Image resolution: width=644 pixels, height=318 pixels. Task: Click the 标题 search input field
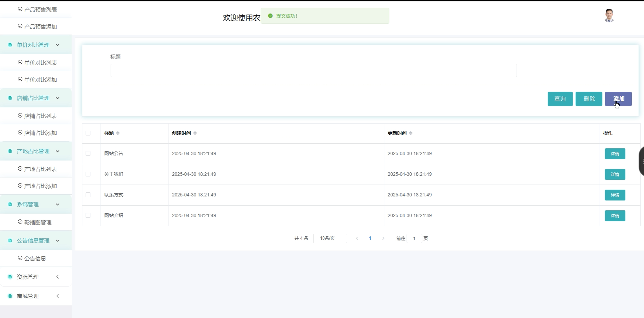coord(314,70)
